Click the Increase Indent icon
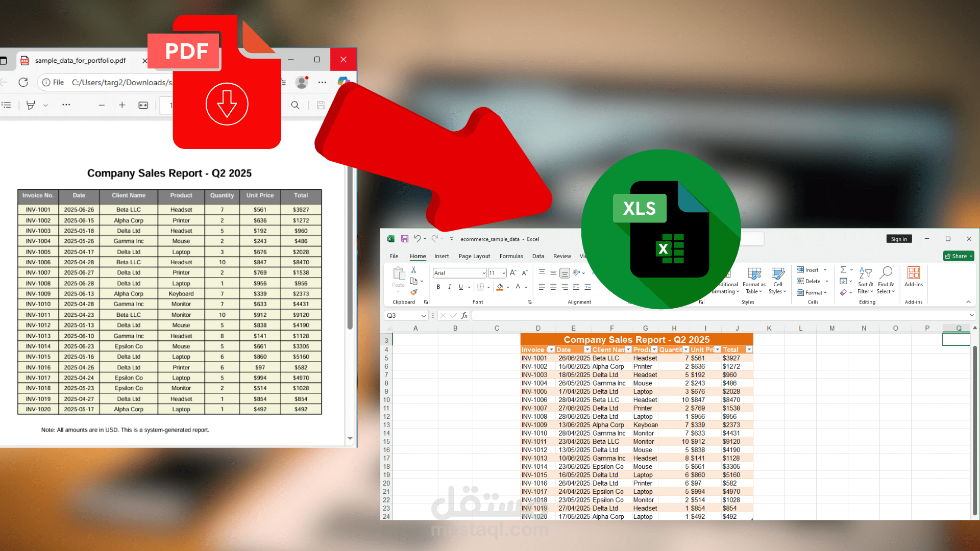This screenshot has height=551, width=980. coord(587,287)
